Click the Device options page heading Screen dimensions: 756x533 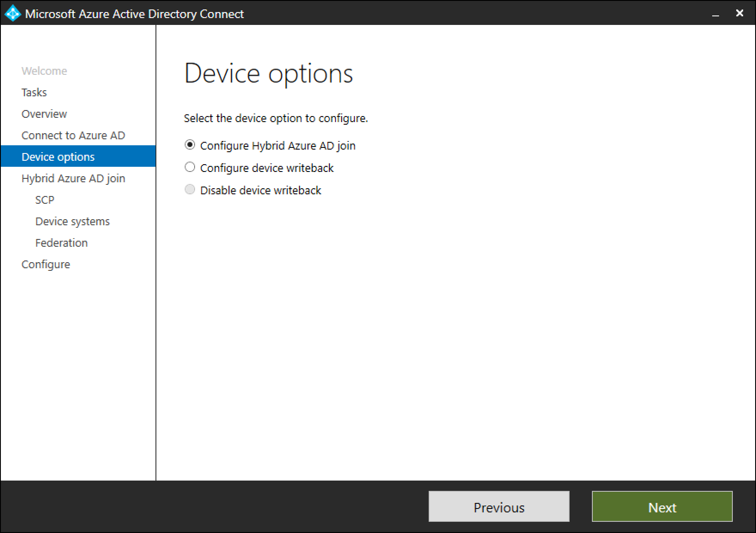pos(269,73)
